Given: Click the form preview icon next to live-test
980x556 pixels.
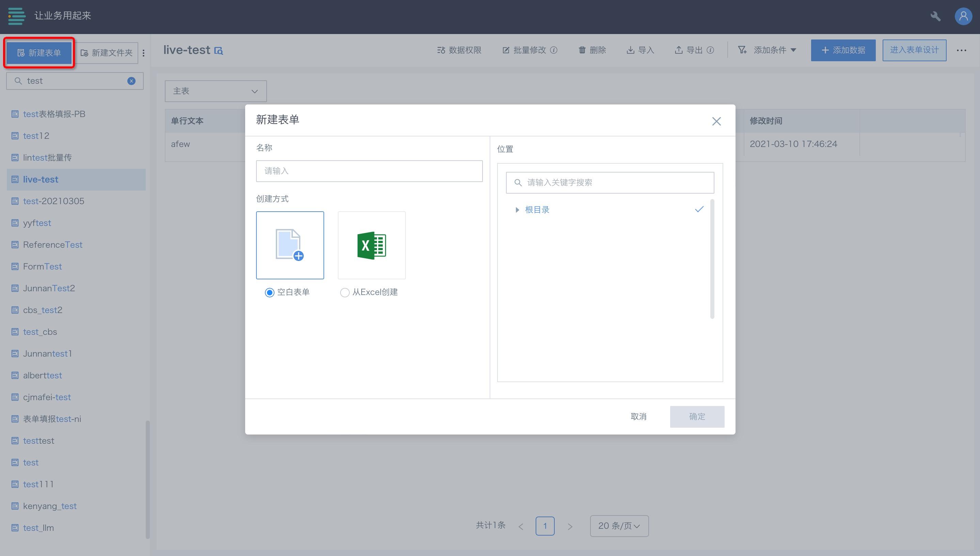Looking at the screenshot, I should point(219,51).
